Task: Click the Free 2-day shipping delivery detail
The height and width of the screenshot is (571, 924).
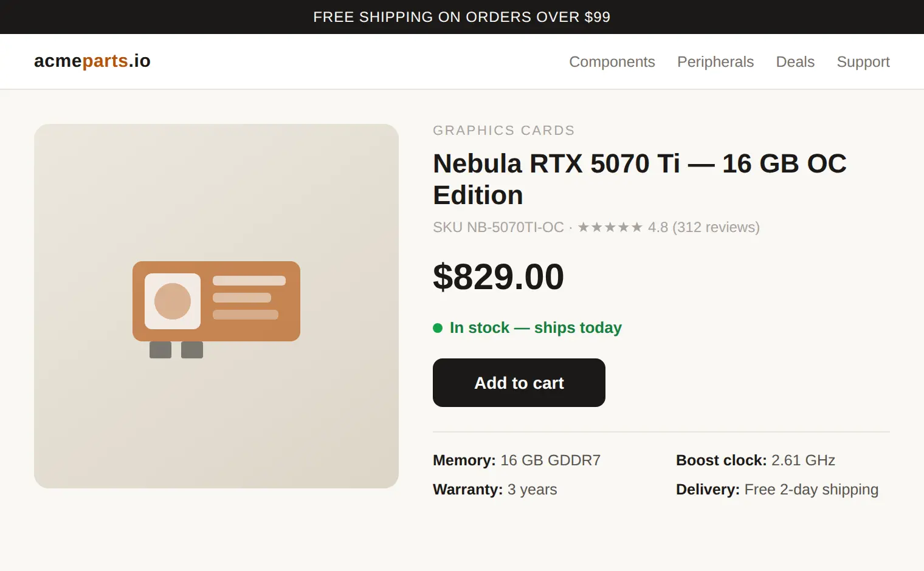Action: pyautogui.click(x=777, y=490)
